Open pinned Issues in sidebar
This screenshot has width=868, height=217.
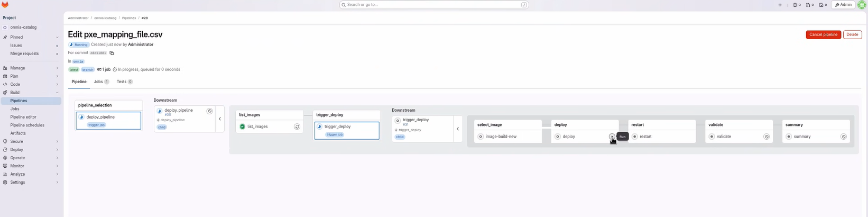coord(31,46)
